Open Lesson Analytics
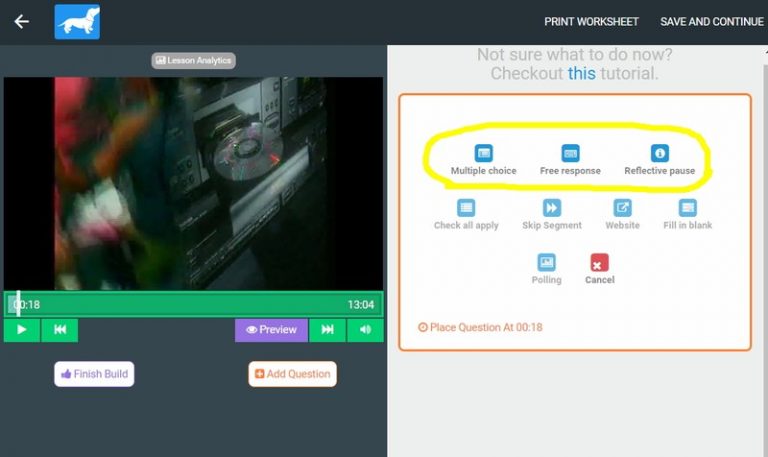 (193, 61)
